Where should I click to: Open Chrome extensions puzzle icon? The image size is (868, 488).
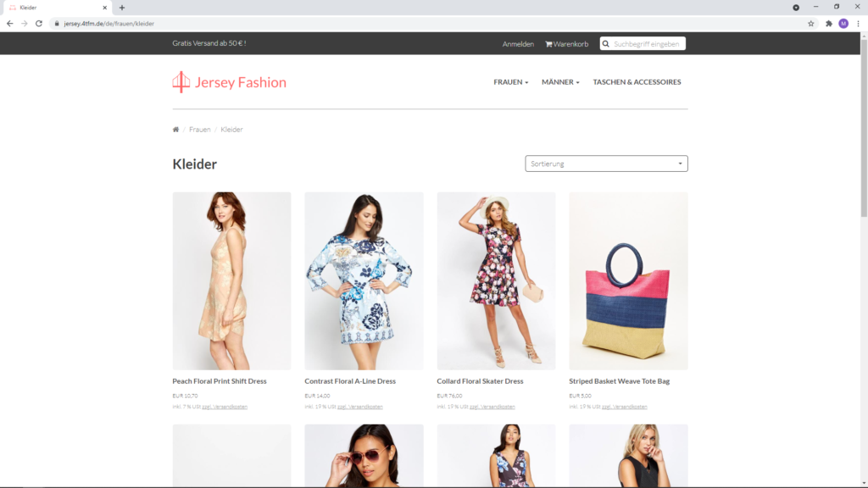click(828, 24)
